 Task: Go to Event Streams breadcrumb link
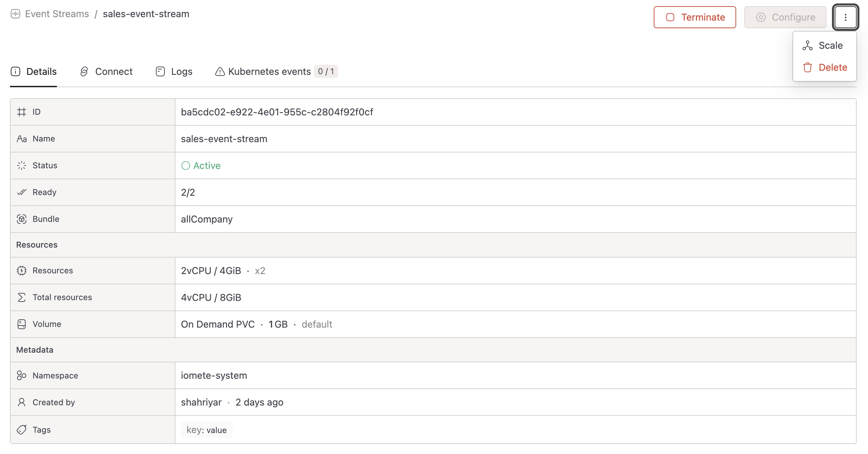click(x=57, y=14)
